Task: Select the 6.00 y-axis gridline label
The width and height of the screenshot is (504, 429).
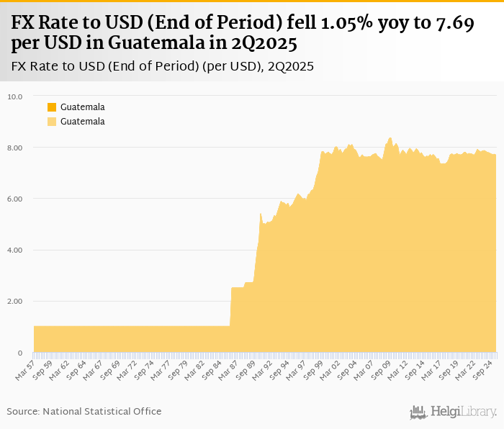Action: (x=15, y=199)
